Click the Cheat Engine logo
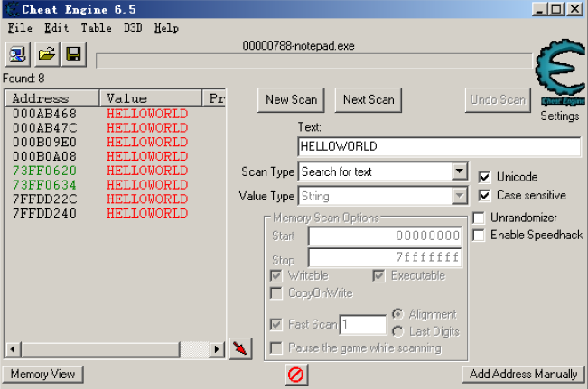The height and width of the screenshot is (389, 588). coord(561,71)
